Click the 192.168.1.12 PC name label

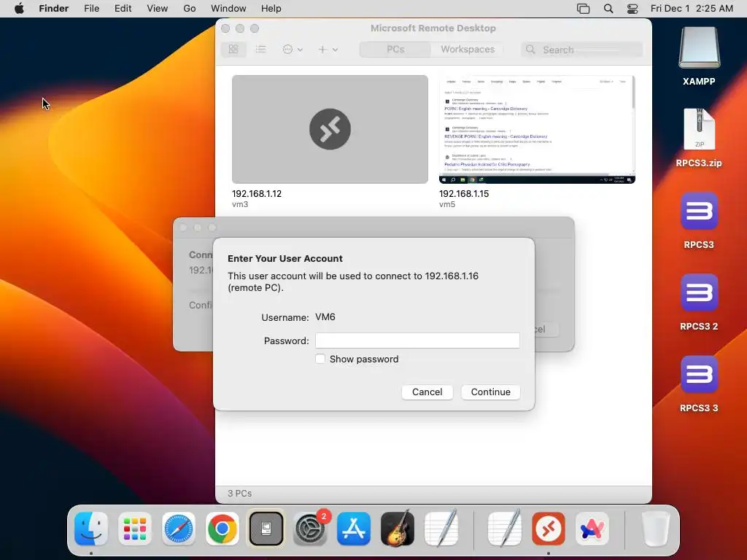click(x=257, y=194)
